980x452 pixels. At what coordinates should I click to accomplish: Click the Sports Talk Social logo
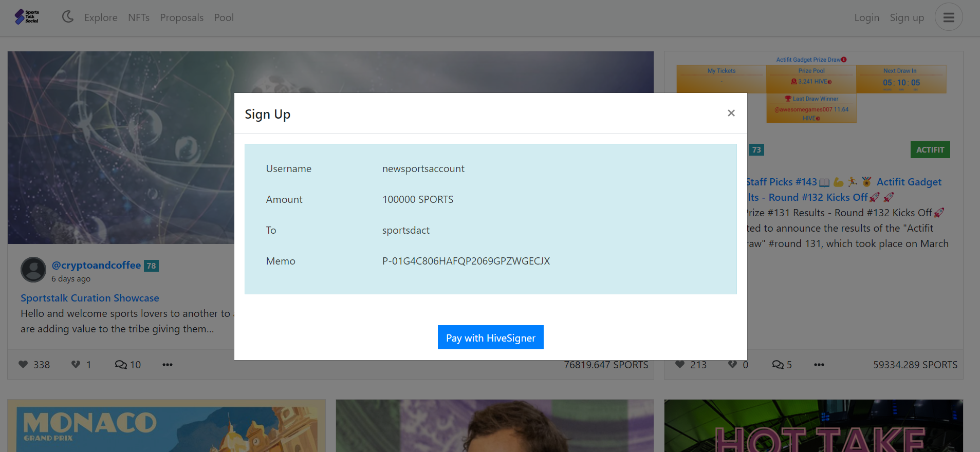point(27,17)
